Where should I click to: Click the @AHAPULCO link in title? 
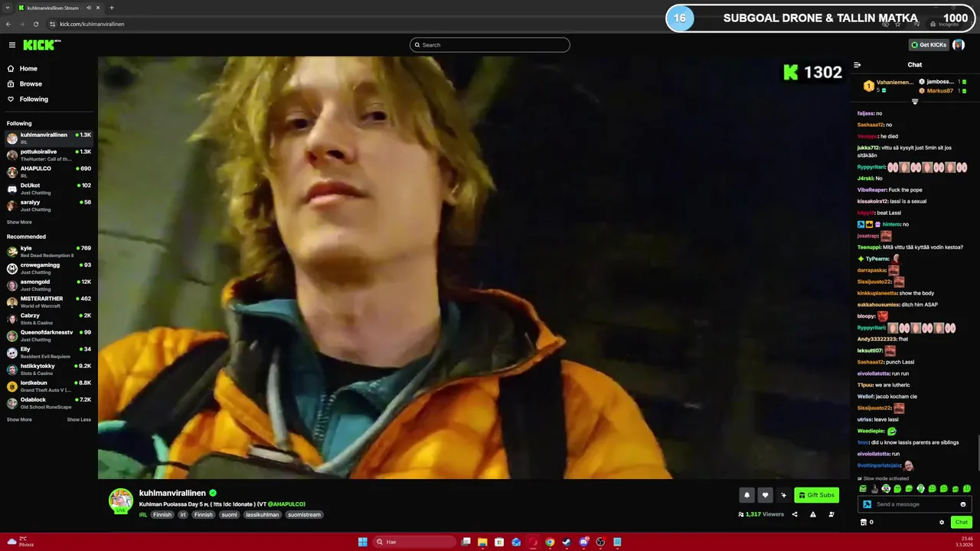[286, 504]
